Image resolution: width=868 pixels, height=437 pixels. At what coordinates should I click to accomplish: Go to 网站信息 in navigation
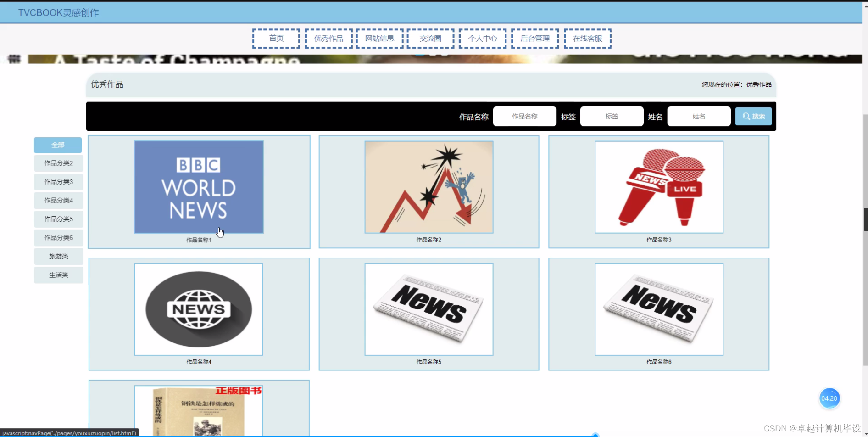(379, 39)
